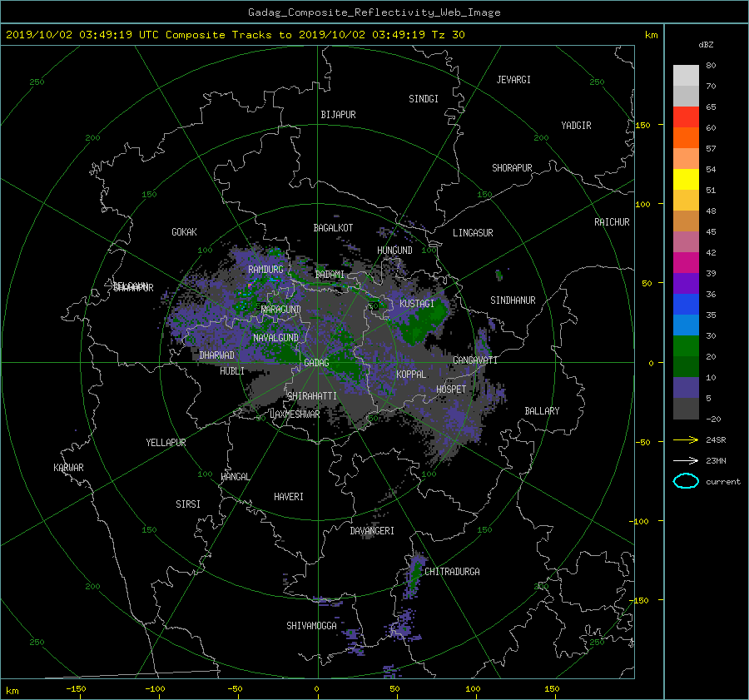Click the GOKAK city label
This screenshot has width=749, height=700.
click(x=185, y=232)
